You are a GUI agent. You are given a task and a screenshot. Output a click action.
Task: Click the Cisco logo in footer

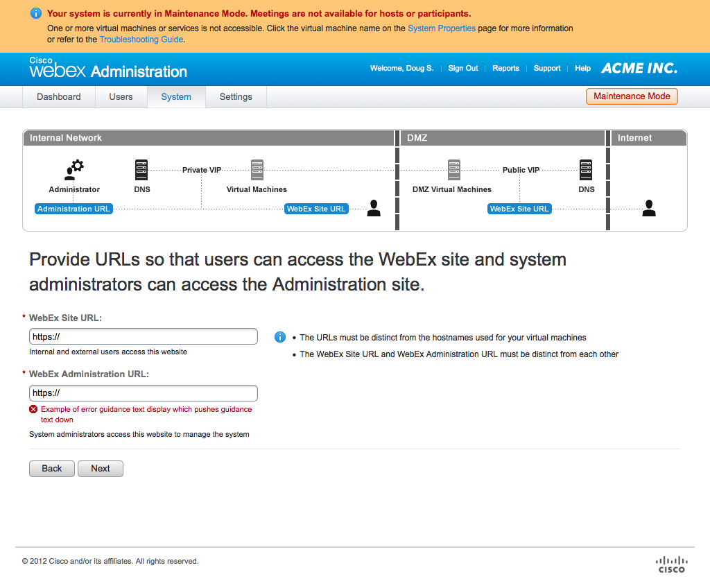[670, 564]
